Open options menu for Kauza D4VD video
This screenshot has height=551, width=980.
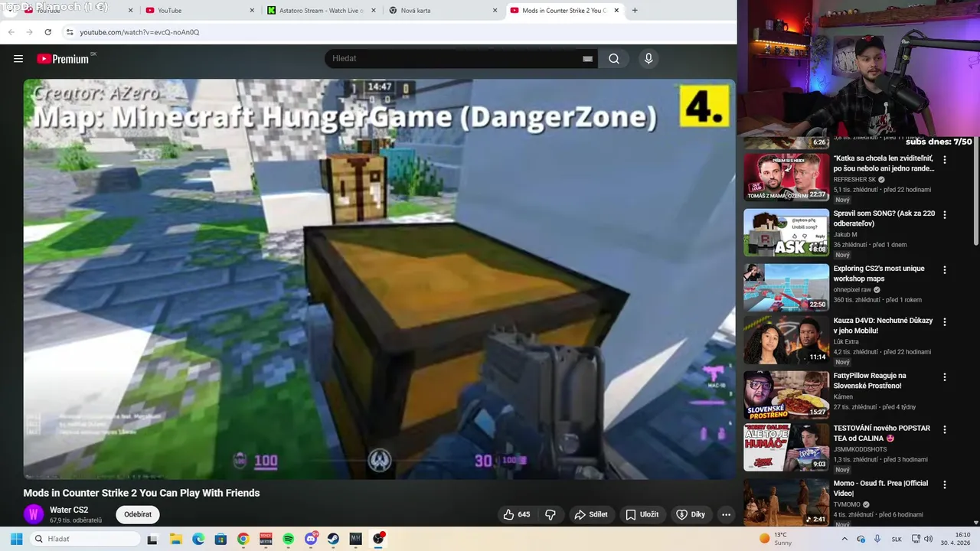945,322
